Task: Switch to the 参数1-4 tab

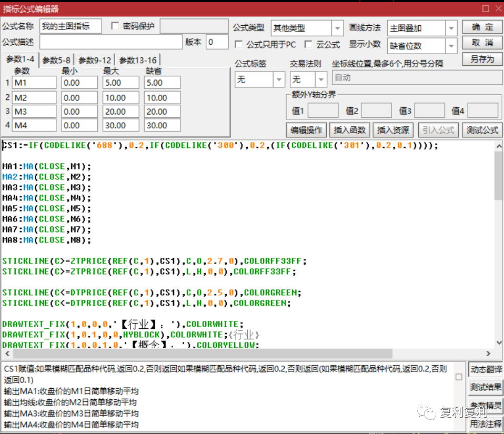Action: [x=20, y=59]
